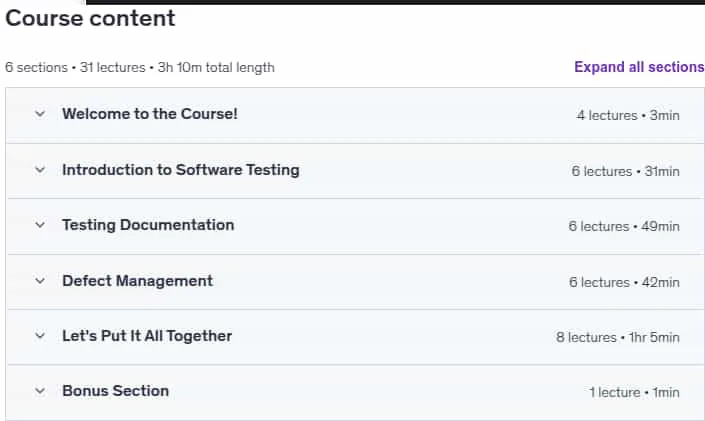Image resolution: width=705 pixels, height=421 pixels.
Task: Open the Bonus Section chevron arrow
Action: click(40, 391)
